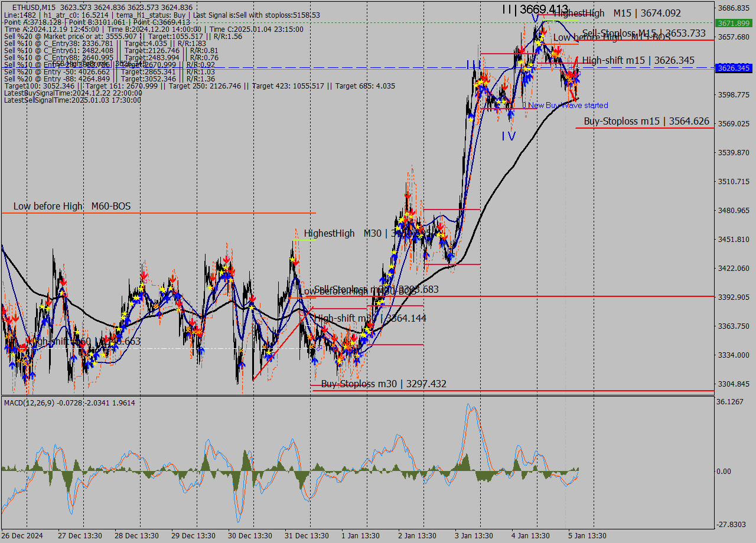Select the 'HighestHigh M15 | 3674.092' label

617,13
